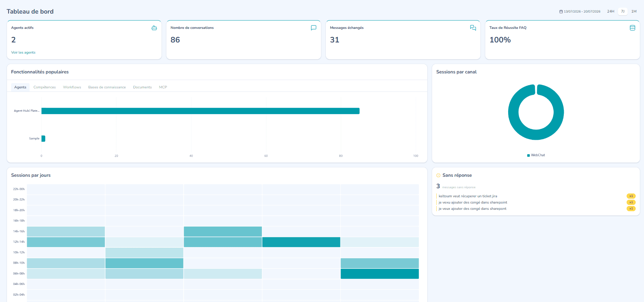
Task: Switch to the Agents tab
Action: coord(20,87)
